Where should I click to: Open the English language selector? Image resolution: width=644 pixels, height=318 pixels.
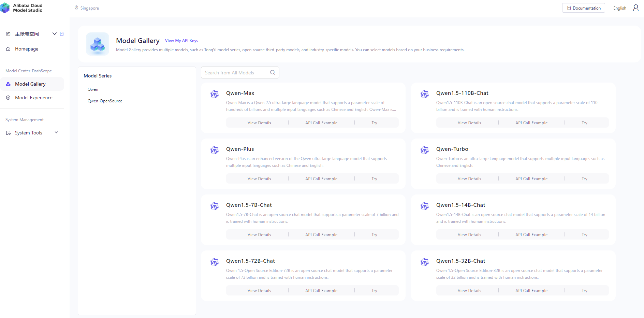(620, 8)
